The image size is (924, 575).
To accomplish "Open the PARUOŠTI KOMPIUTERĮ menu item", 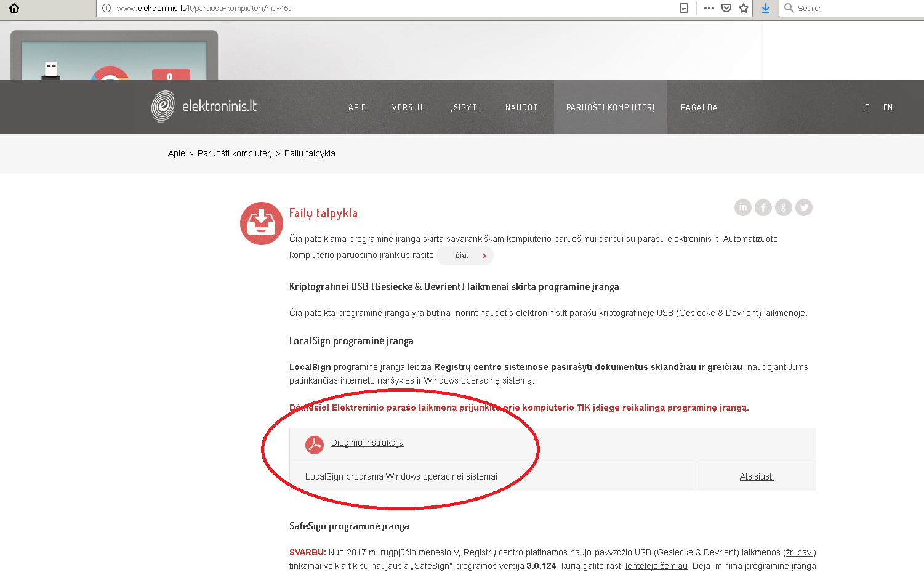I will (611, 107).
